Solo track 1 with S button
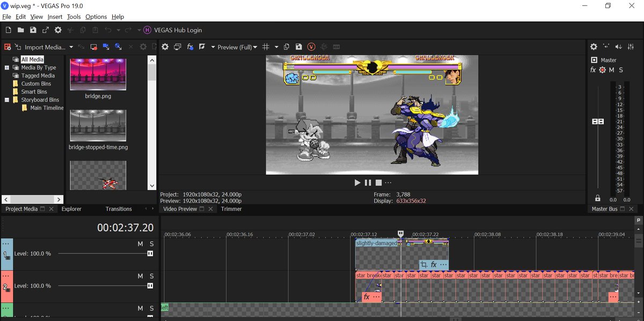Image resolution: width=644 pixels, height=321 pixels. (152, 244)
